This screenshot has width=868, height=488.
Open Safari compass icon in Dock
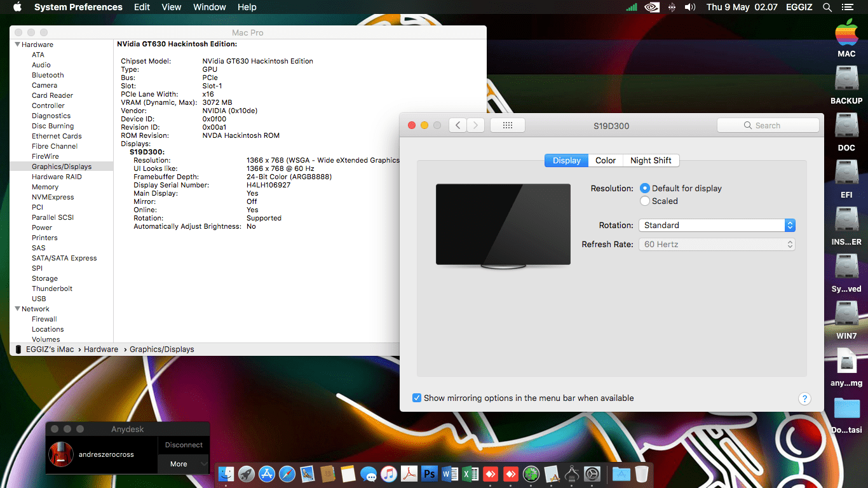tap(287, 474)
